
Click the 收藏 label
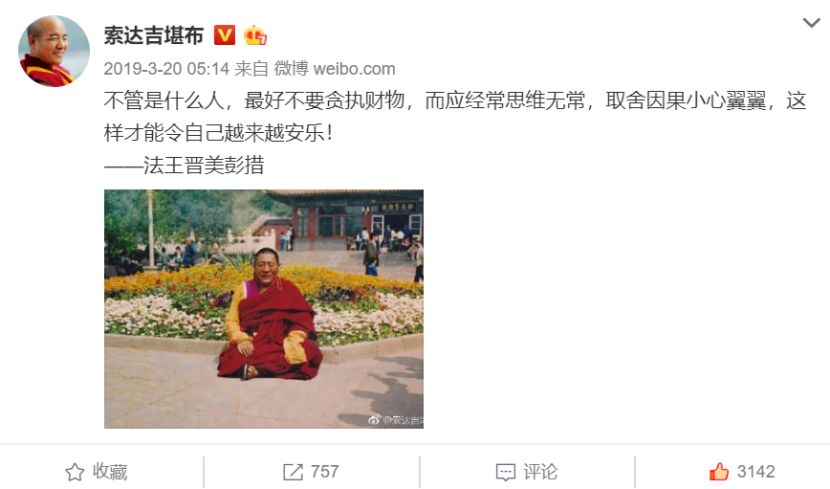pos(110,472)
